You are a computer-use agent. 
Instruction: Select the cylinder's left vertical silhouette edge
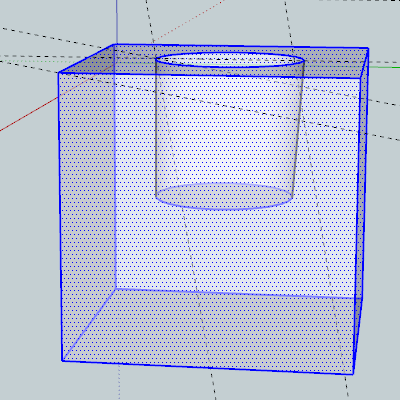coord(156,128)
